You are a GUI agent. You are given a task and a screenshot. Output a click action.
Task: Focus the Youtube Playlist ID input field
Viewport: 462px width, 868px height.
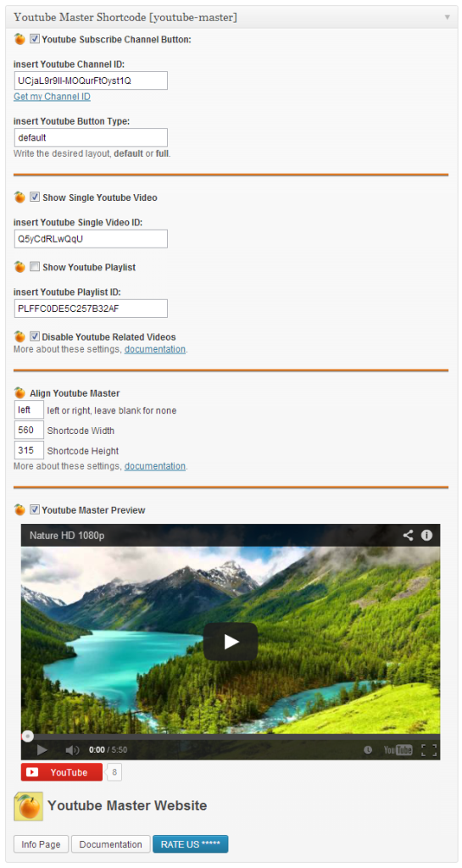[91, 309]
